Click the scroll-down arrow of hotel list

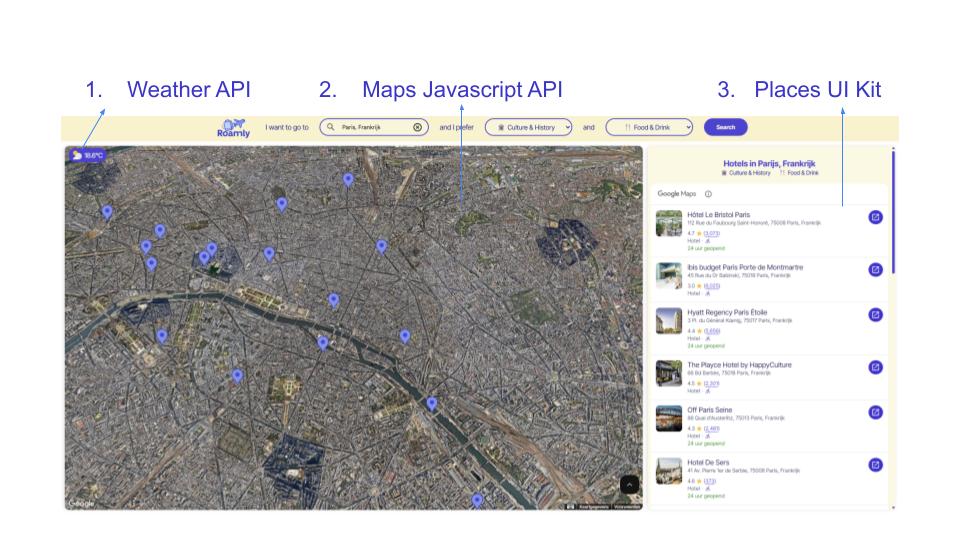[x=894, y=508]
